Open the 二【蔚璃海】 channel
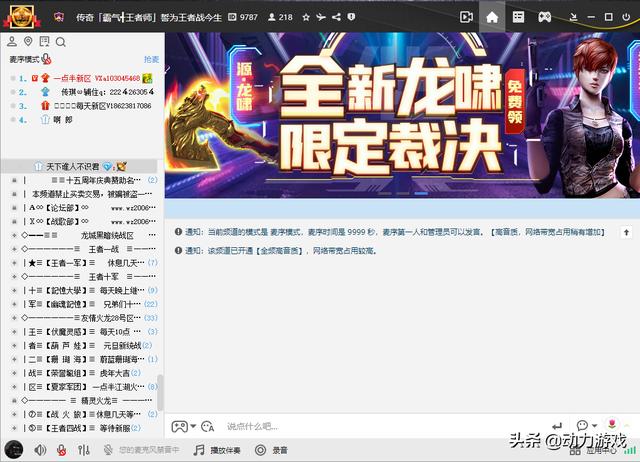Screen dimensions: 640x462 tap(84, 359)
